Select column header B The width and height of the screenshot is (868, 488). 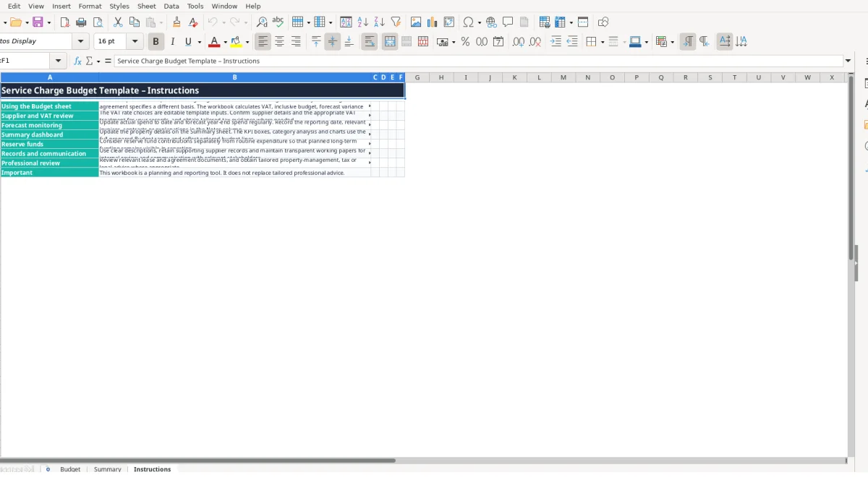click(235, 77)
